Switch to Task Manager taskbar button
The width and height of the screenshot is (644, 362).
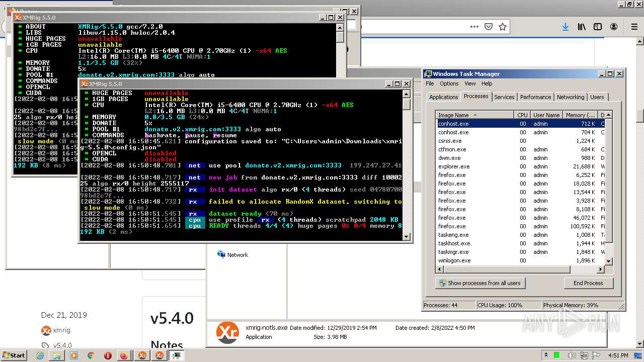[x=177, y=355]
